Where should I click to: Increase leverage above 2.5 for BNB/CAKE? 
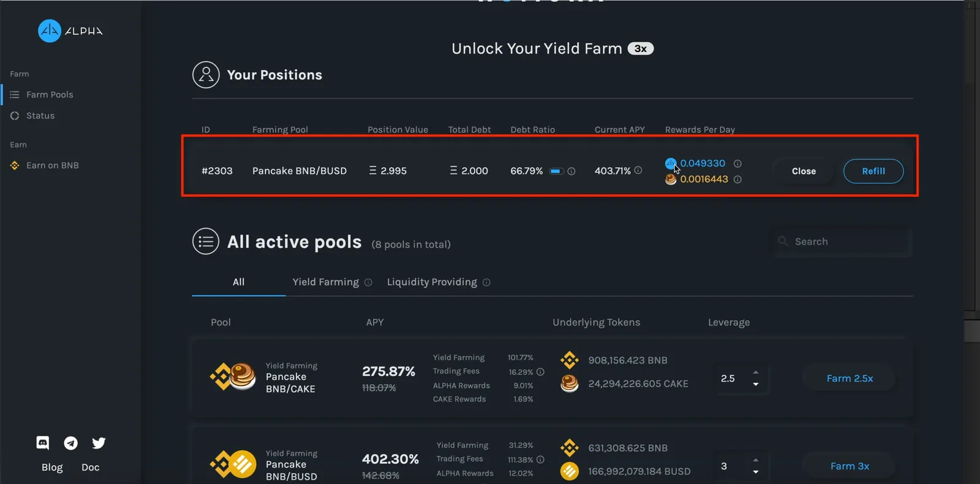pos(756,373)
